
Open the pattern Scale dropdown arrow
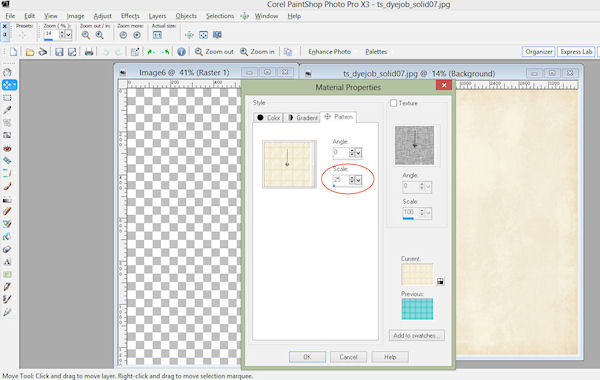[x=358, y=180]
